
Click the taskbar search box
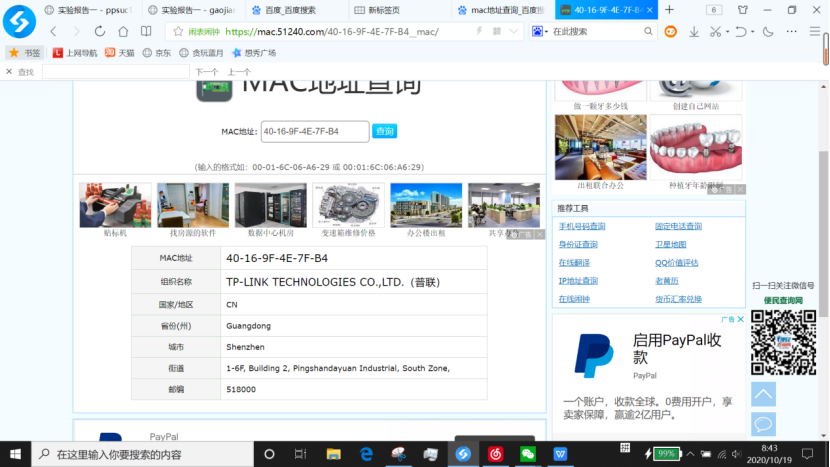pyautogui.click(x=143, y=454)
